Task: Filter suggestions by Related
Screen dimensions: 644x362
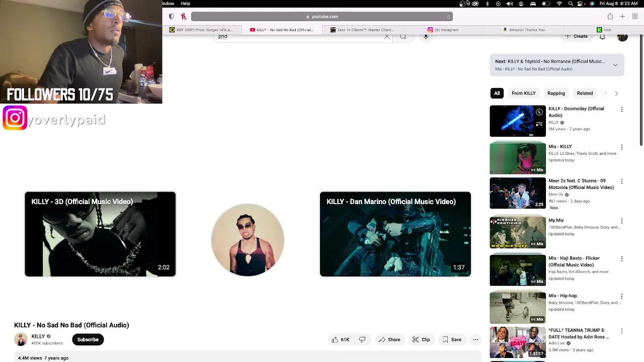Action: click(585, 94)
